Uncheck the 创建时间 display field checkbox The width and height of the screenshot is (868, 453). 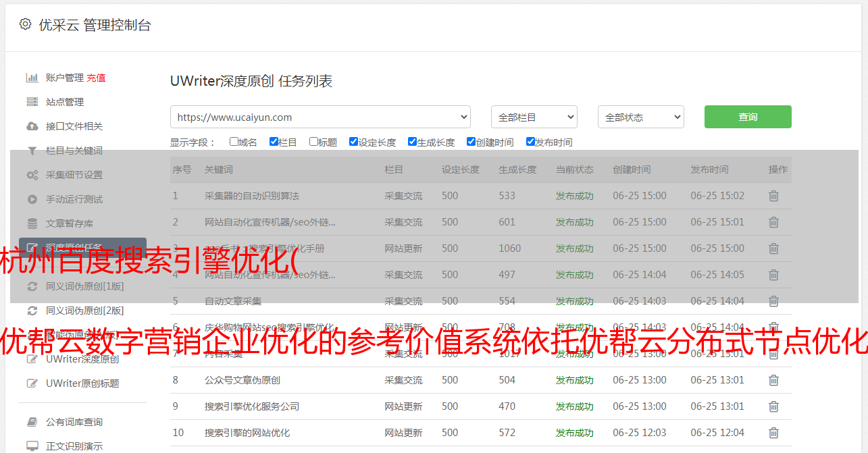471,142
